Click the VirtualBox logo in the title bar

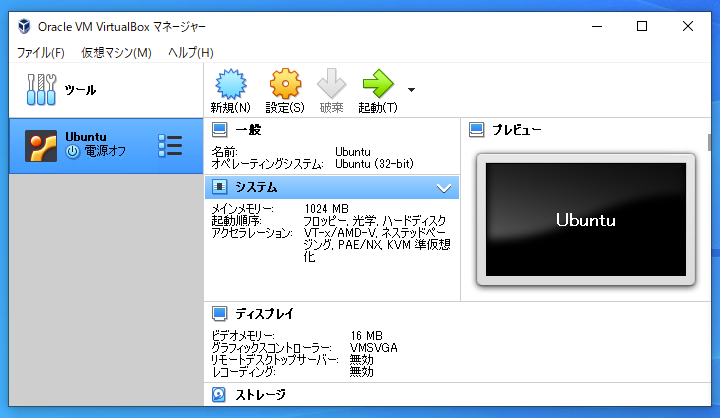tap(24, 27)
